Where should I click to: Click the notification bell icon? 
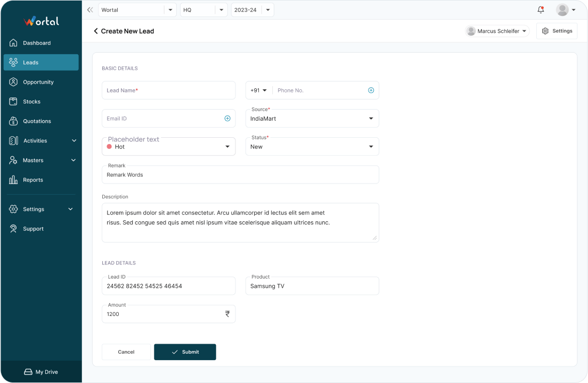541,10
